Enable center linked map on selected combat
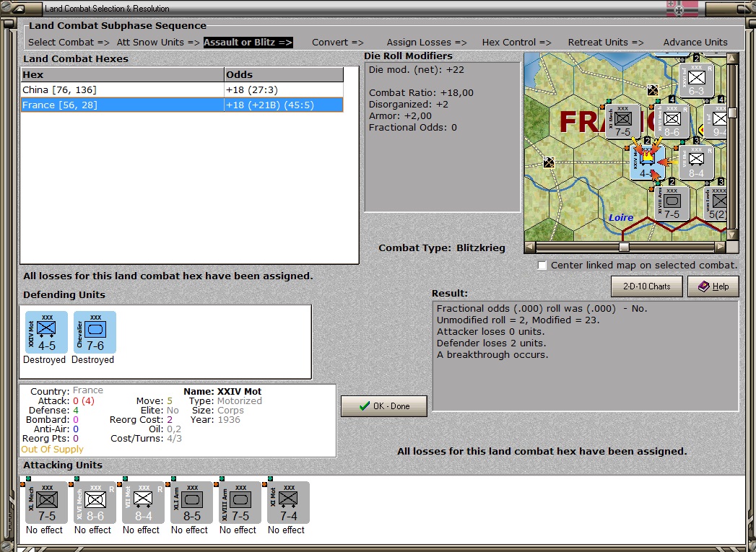The height and width of the screenshot is (552, 756). [542, 266]
